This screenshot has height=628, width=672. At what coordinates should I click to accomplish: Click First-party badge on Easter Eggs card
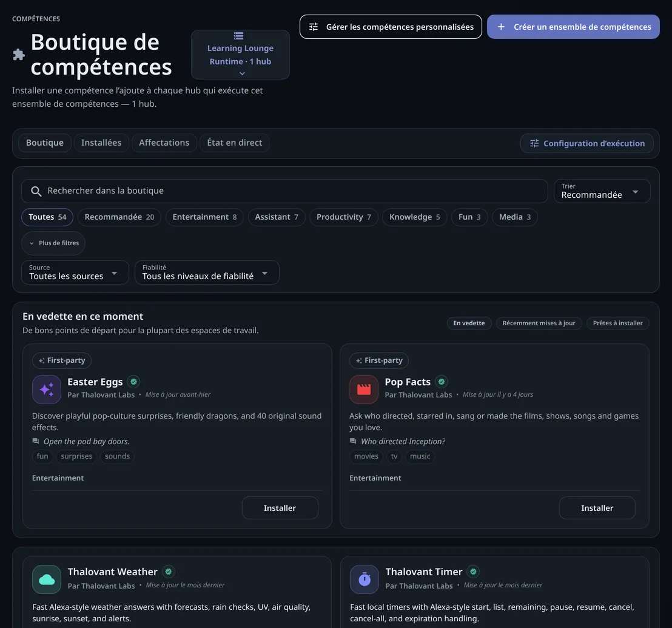[62, 360]
